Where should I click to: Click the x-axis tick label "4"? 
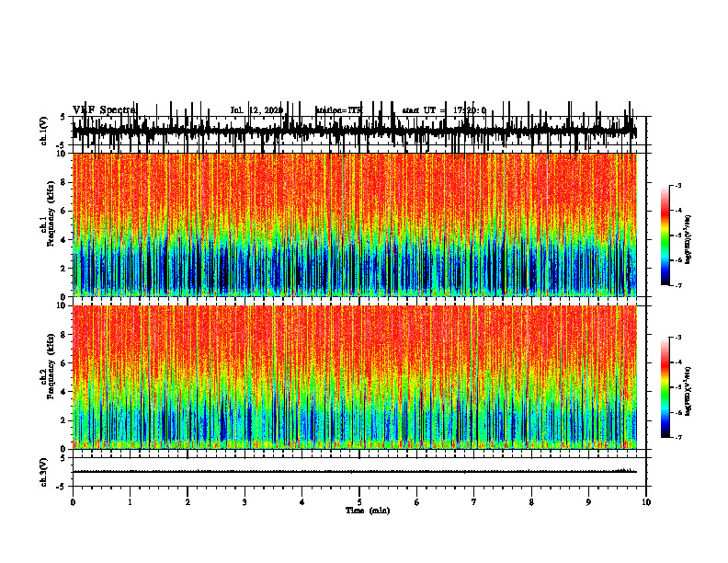tap(302, 502)
